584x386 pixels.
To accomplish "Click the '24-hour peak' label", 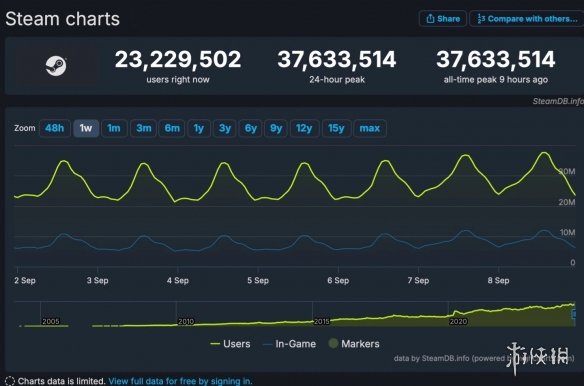I will tap(337, 79).
